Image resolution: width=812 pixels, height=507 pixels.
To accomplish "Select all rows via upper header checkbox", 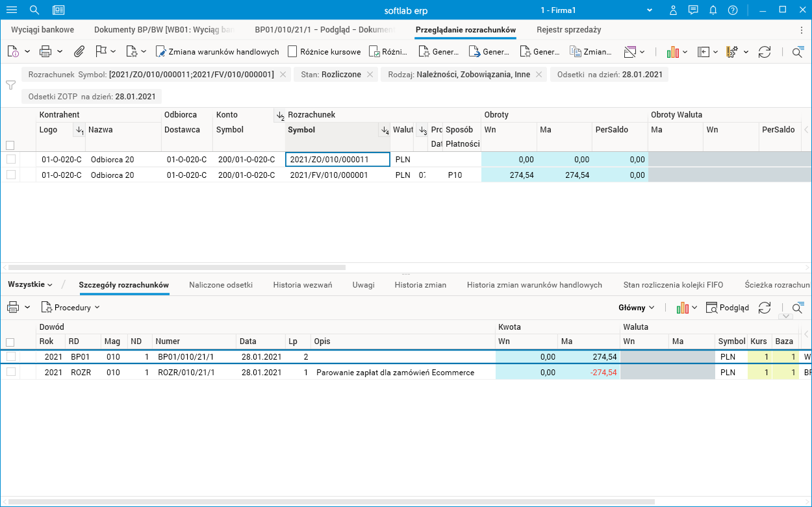I will coord(10,145).
